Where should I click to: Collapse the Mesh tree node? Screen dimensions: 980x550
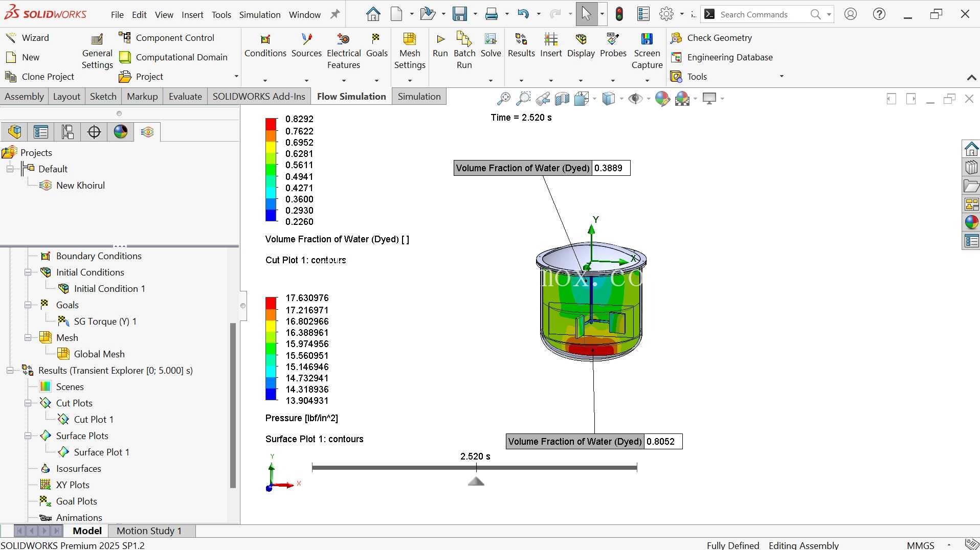click(x=28, y=338)
